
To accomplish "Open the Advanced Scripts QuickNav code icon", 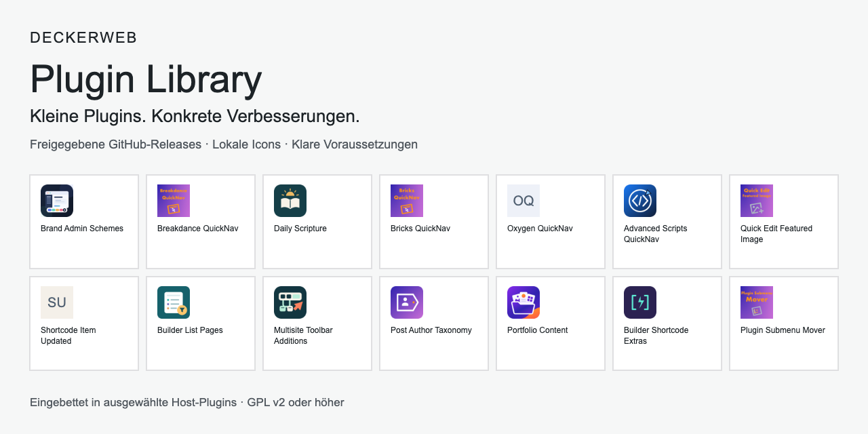I will tap(640, 201).
